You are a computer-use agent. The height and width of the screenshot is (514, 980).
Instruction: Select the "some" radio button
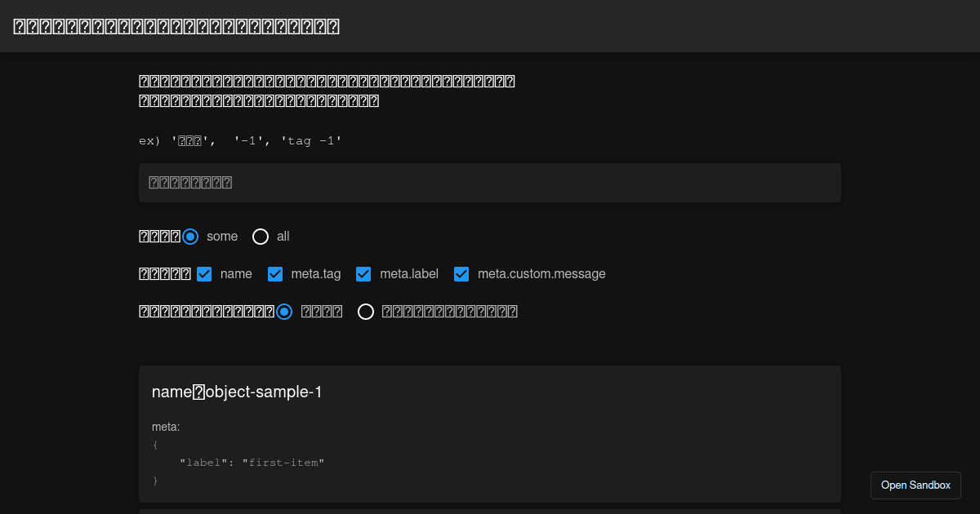click(190, 237)
